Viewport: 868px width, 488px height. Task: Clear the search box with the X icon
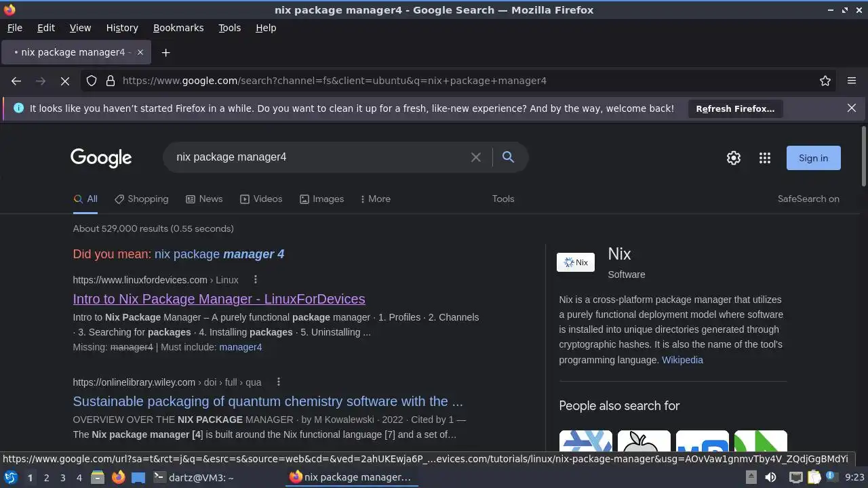(476, 157)
